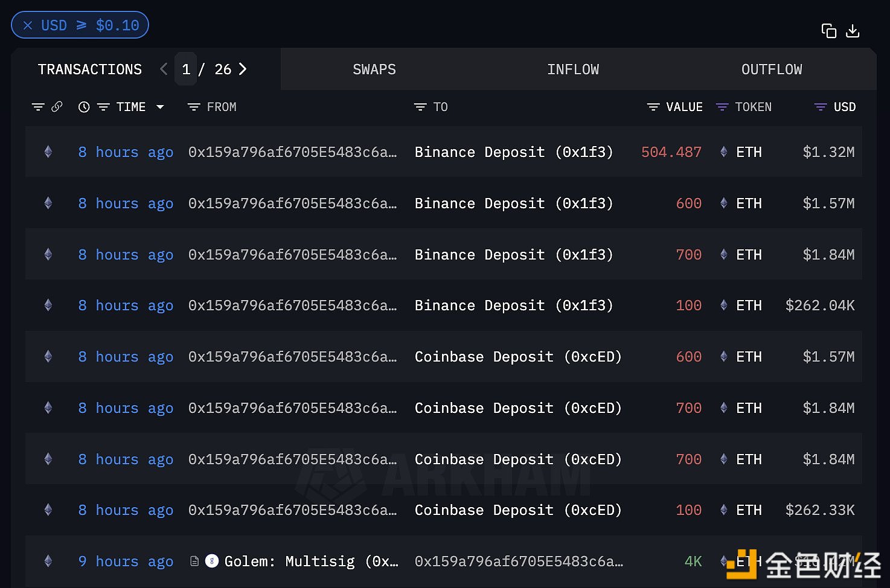The image size is (890, 588).
Task: Click ETH token in the 504.487 row
Action: tap(749, 152)
